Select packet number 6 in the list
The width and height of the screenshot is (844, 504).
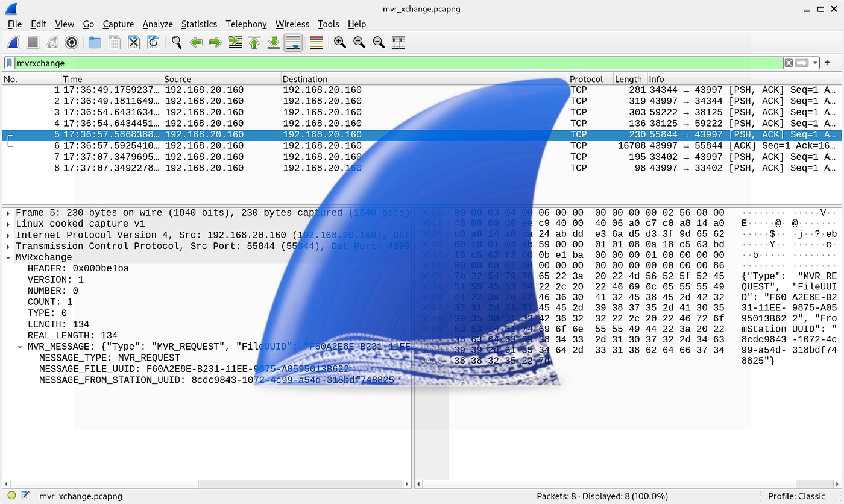click(x=181, y=145)
